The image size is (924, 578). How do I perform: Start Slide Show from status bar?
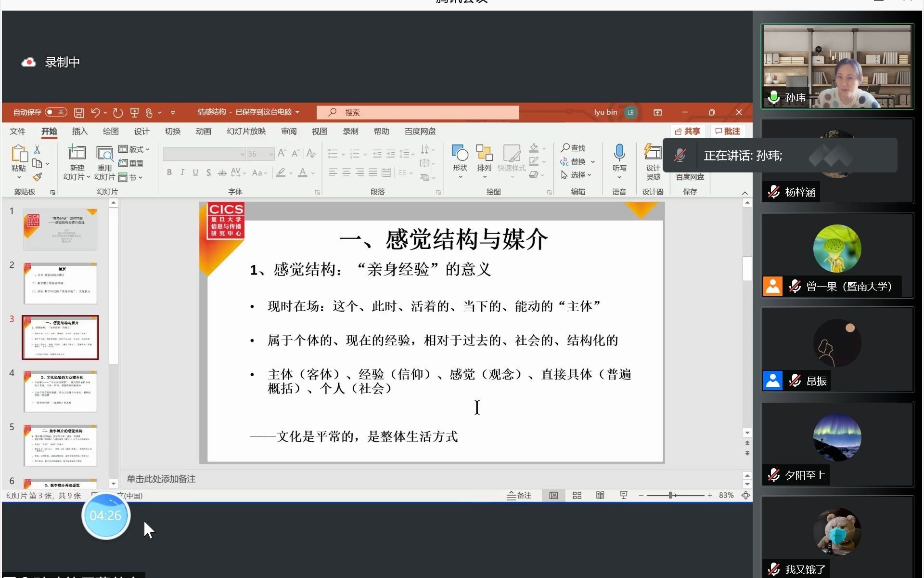click(x=624, y=495)
